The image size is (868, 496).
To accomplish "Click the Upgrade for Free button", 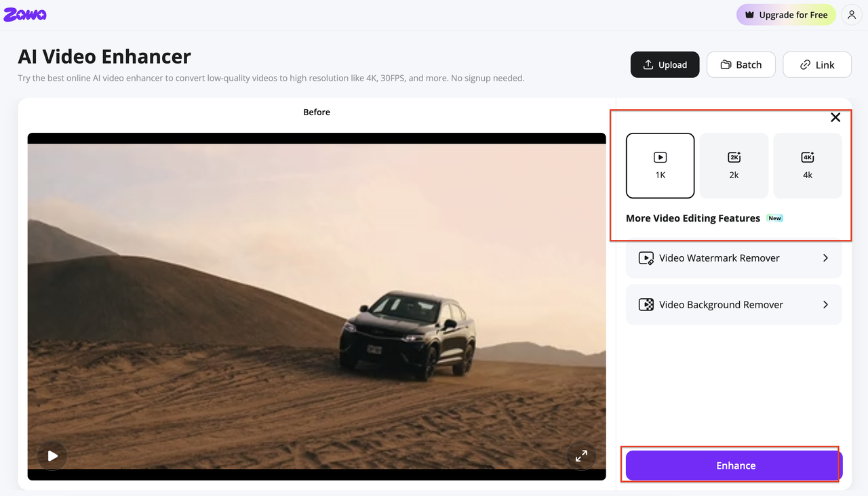I will [x=786, y=15].
